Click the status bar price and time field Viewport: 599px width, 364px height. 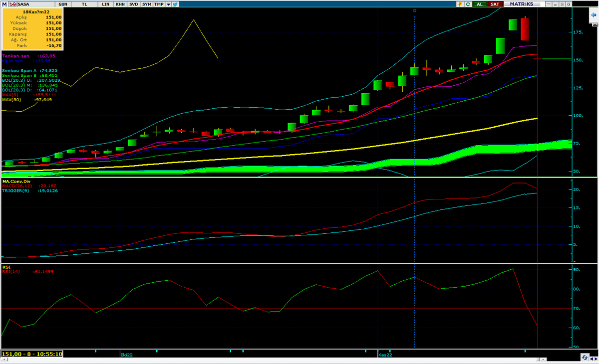click(x=32, y=354)
